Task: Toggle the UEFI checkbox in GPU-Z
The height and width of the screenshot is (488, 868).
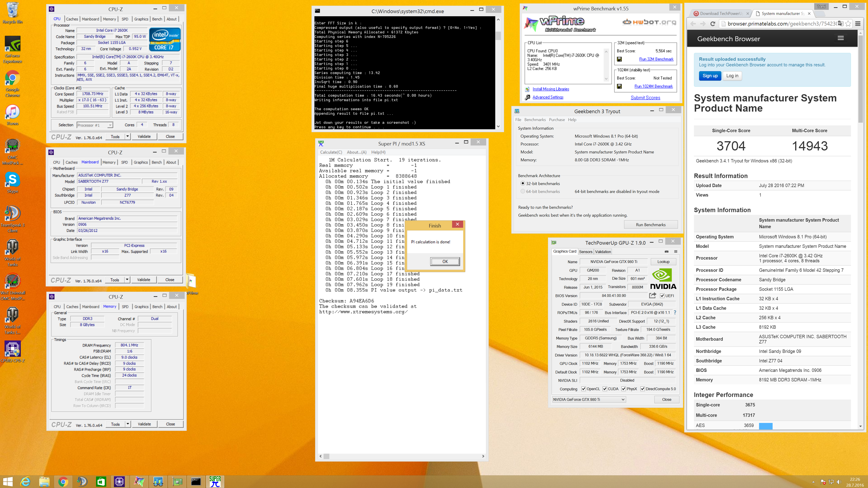Action: pos(662,296)
